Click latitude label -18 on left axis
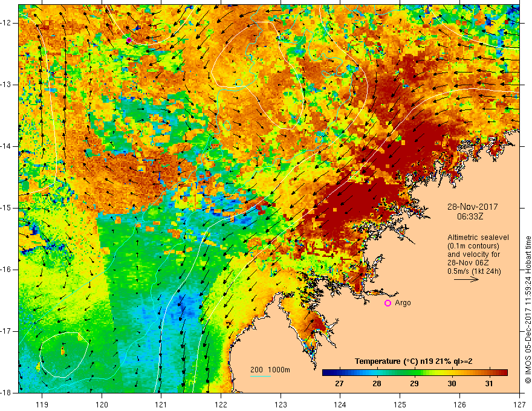The height and width of the screenshot is (411, 532). pyautogui.click(x=6, y=393)
